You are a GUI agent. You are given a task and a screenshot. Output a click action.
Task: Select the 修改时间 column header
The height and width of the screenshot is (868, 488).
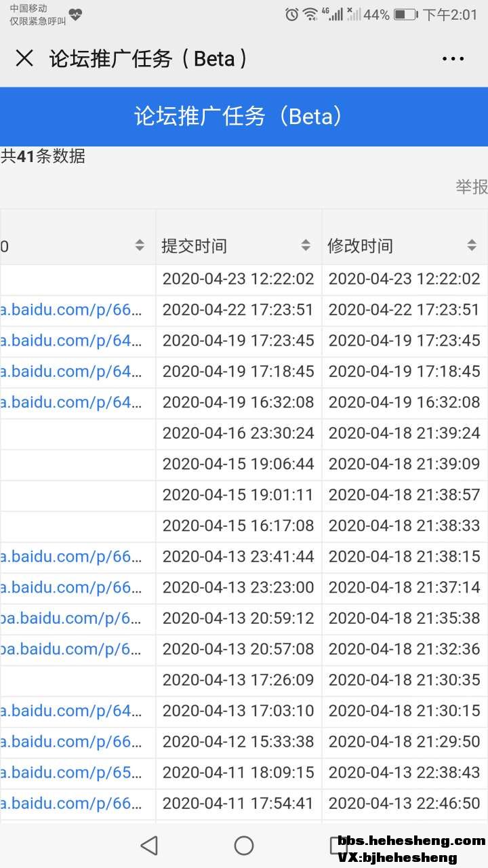tap(360, 245)
